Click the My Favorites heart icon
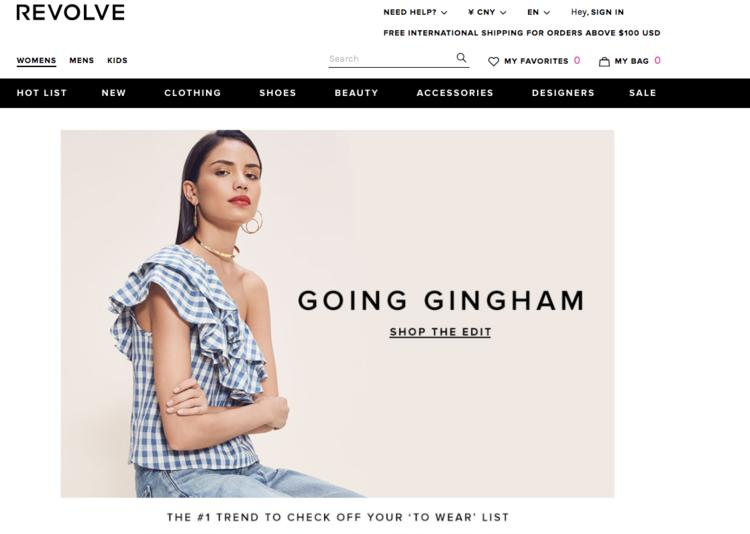This screenshot has width=750, height=534. (x=494, y=61)
